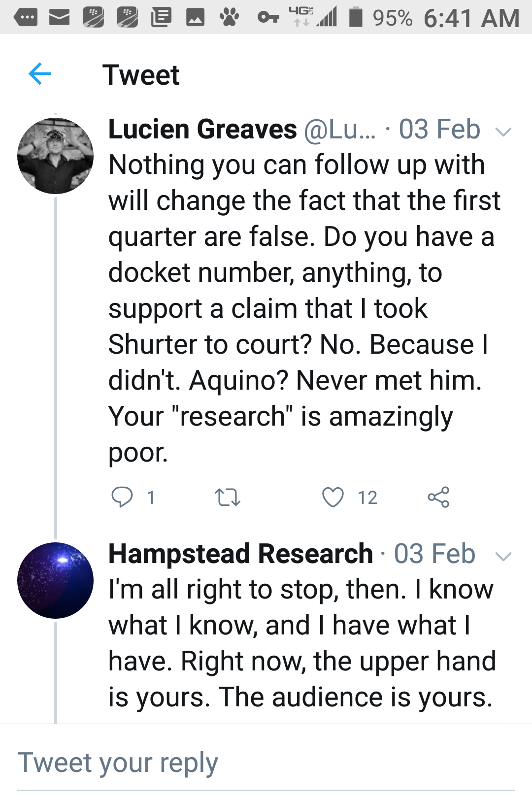Like Lucien Greaves' tweet with heart

[333, 497]
